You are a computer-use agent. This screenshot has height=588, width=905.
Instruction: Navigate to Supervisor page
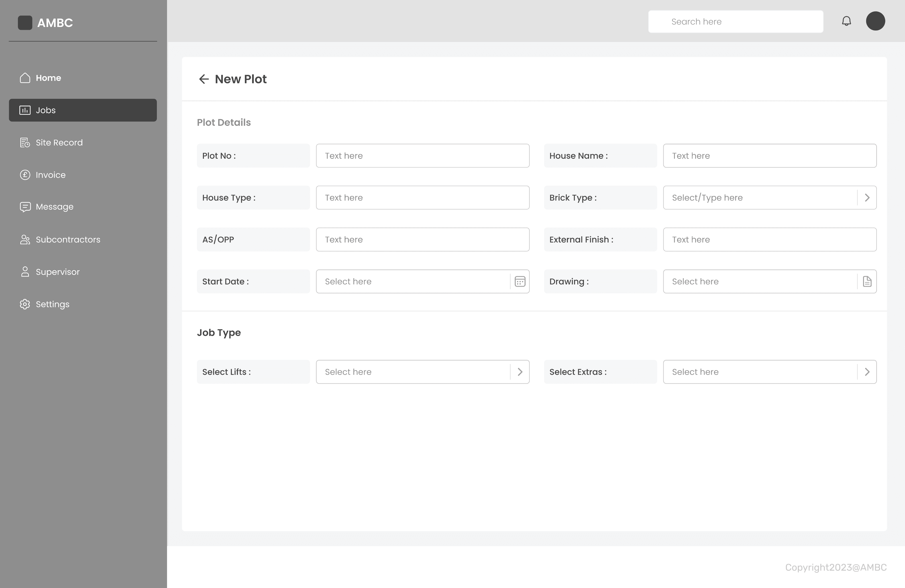coord(57,272)
